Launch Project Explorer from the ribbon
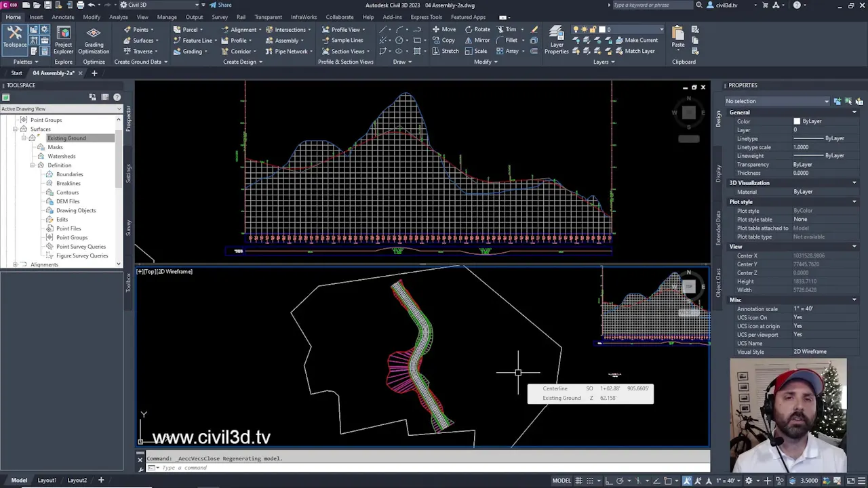The width and height of the screenshot is (868, 488). click(x=63, y=41)
